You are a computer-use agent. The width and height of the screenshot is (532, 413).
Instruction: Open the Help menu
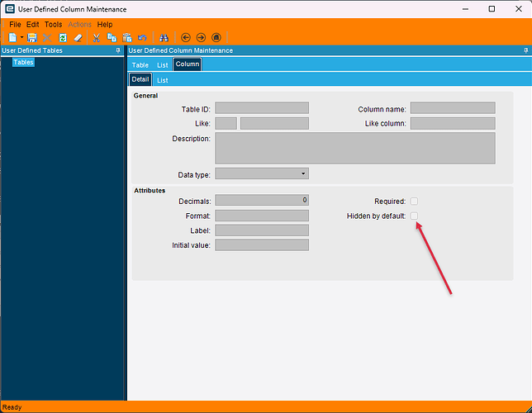click(x=105, y=25)
